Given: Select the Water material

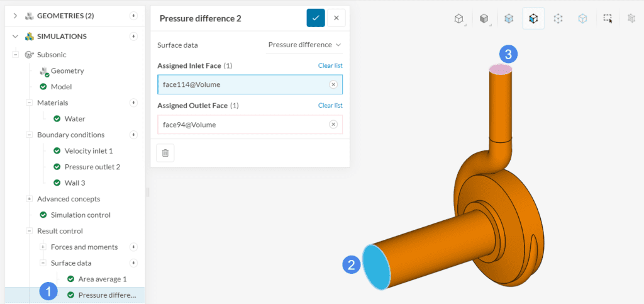Looking at the screenshot, I should [x=75, y=119].
